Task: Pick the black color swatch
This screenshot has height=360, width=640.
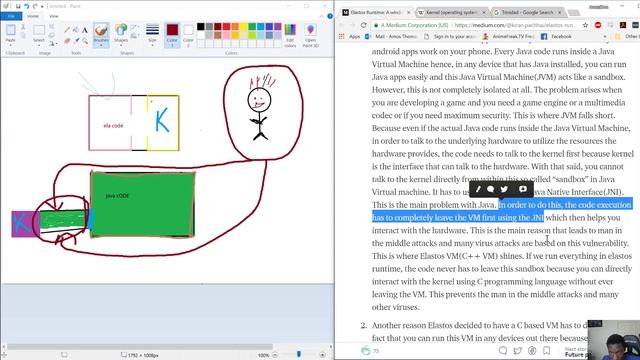Action: coord(200,27)
